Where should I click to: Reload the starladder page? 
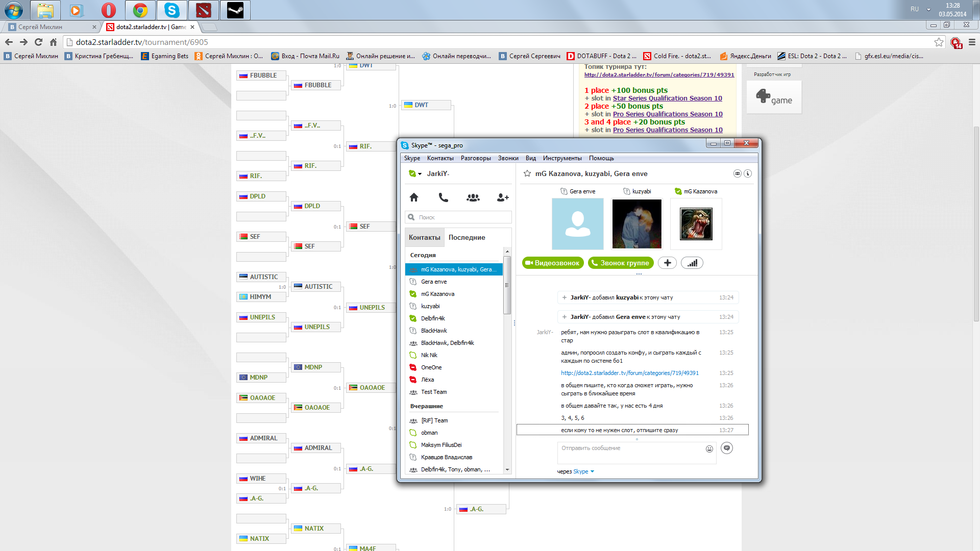[x=38, y=42]
